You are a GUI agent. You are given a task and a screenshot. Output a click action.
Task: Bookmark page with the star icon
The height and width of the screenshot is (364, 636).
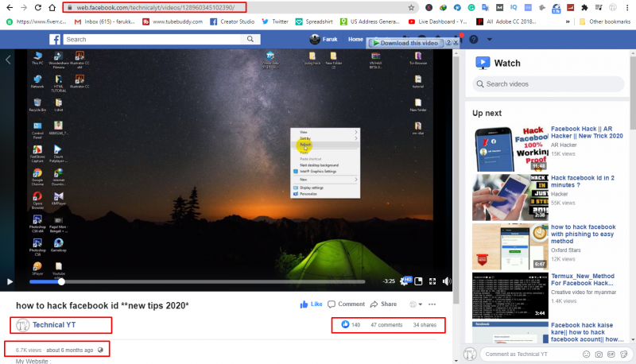(411, 7)
